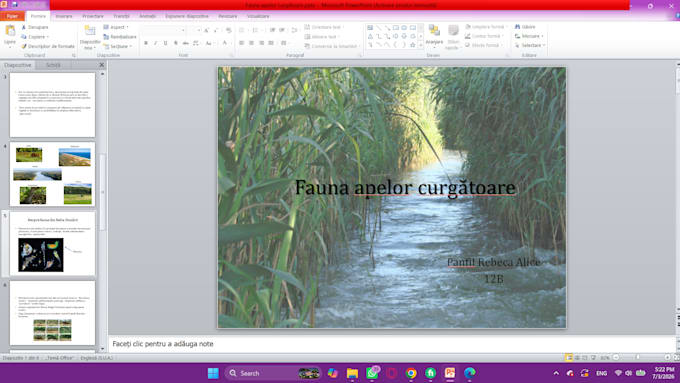Switch to the Proiectare ribbon tab
680x383 pixels.
(x=93, y=16)
